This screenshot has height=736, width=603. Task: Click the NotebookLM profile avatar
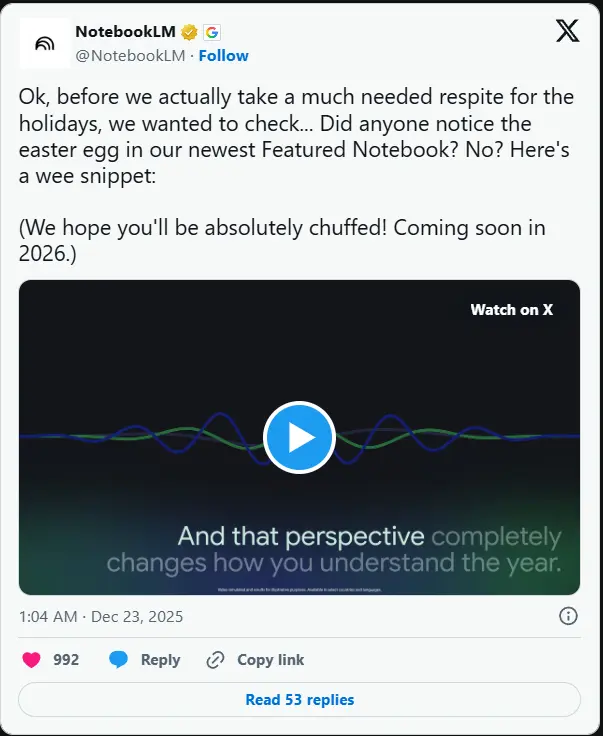click(x=44, y=43)
